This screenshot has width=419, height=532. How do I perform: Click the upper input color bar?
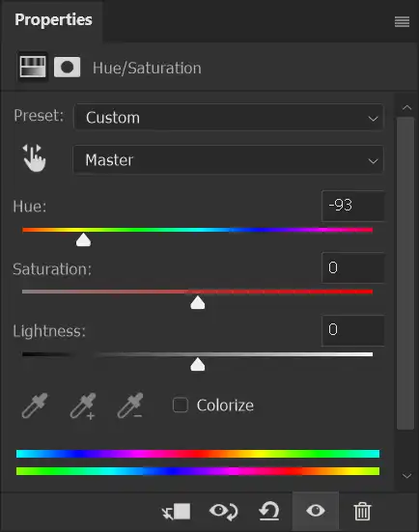(198, 454)
